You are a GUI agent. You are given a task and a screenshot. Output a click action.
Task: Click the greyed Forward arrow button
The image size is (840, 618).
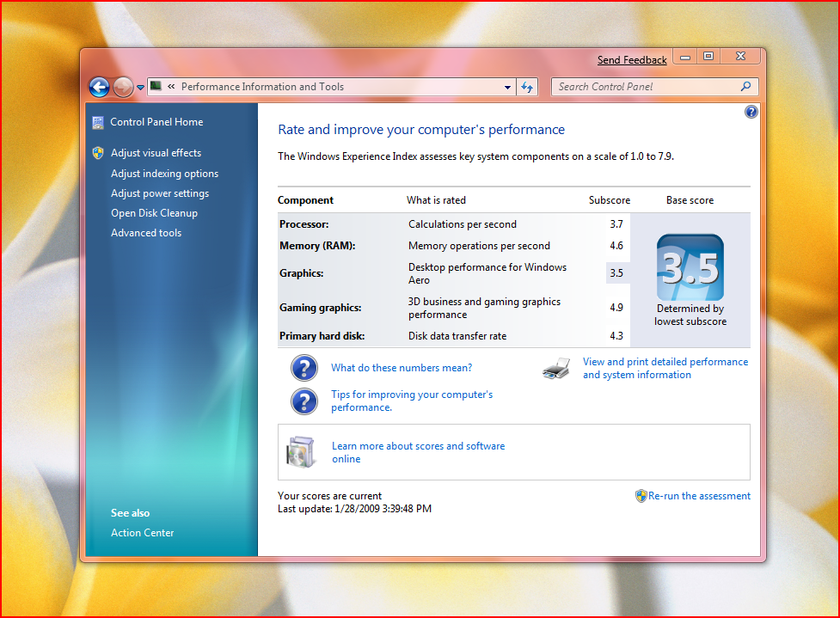coord(123,87)
